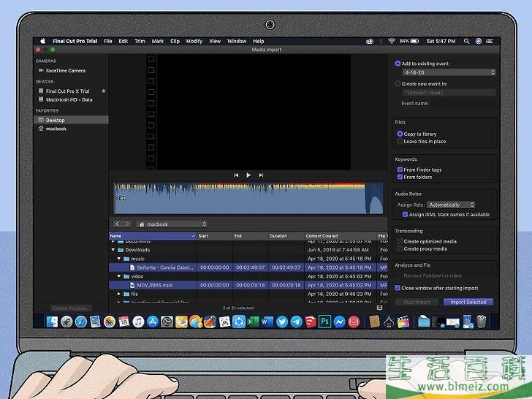
Task: Toggle filmstrip/list view icon near selection count
Action: 380,308
